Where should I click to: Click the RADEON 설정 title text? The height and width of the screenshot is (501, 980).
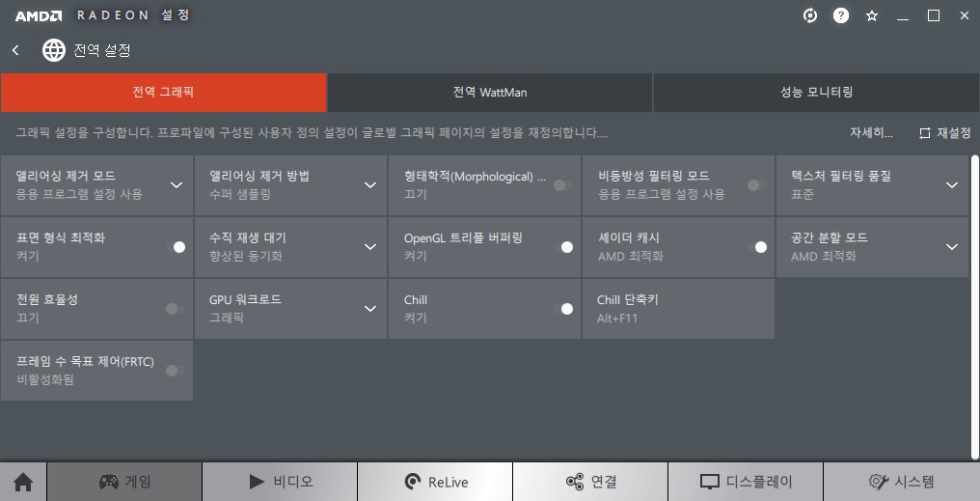point(133,15)
